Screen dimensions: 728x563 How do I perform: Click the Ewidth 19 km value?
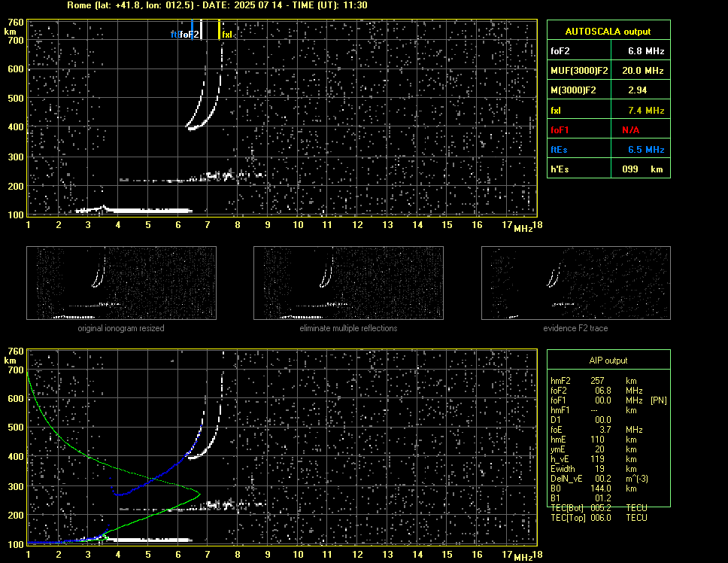599,469
